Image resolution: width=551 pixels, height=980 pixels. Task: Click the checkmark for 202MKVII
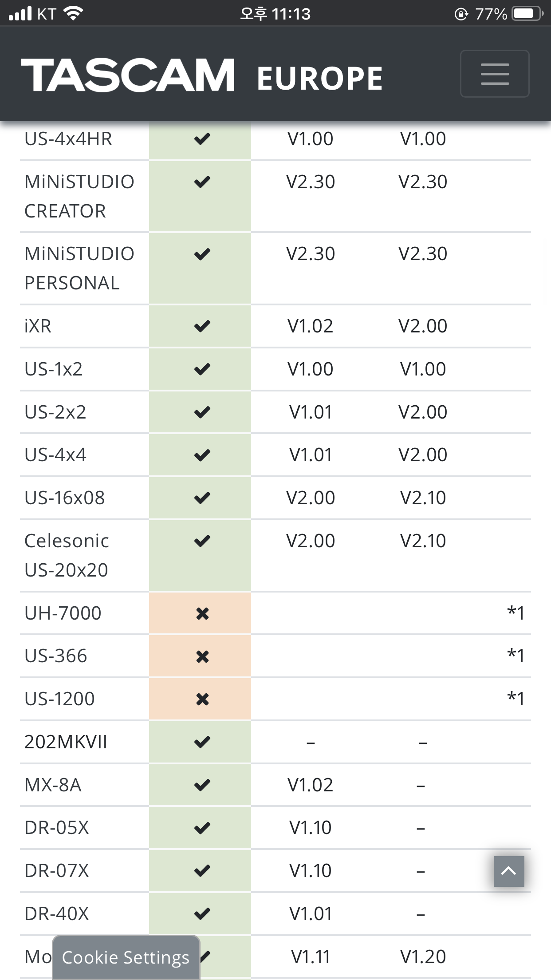(202, 742)
